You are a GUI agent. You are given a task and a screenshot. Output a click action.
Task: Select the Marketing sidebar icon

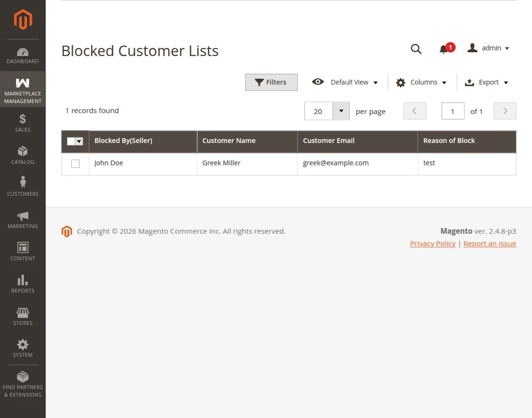pos(22,217)
